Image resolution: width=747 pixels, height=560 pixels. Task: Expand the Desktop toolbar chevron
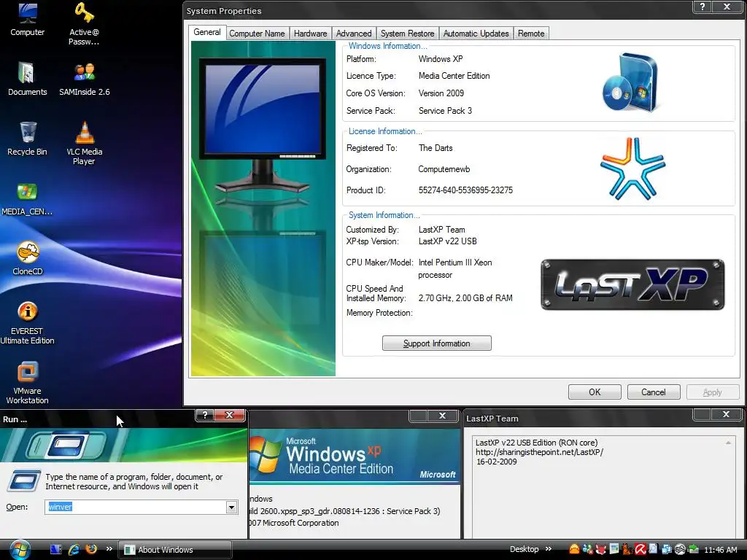(549, 549)
